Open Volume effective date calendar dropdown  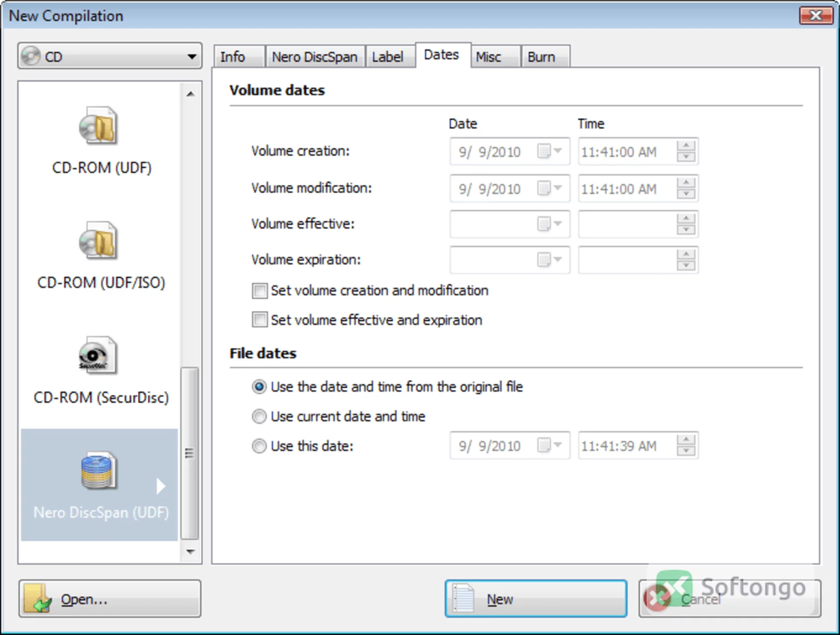point(549,224)
